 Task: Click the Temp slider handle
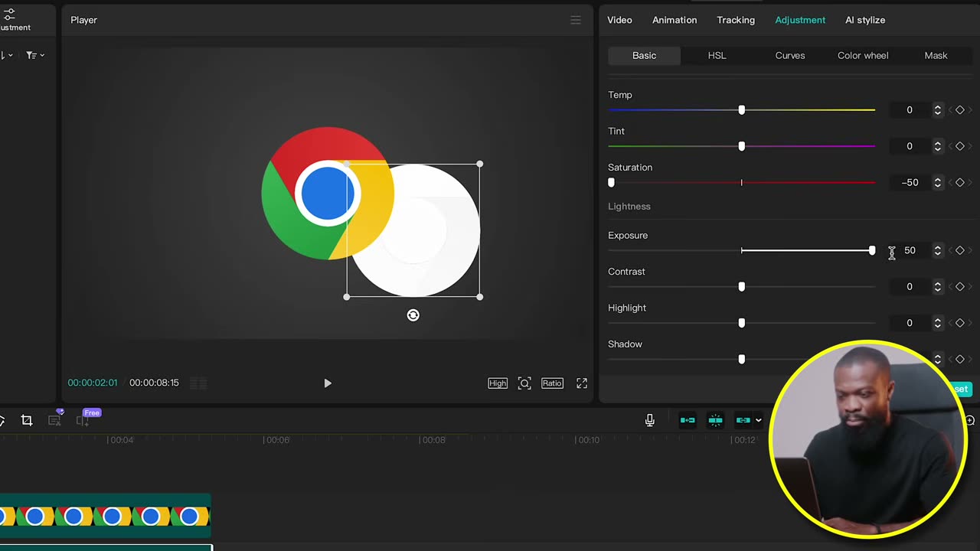pos(741,110)
